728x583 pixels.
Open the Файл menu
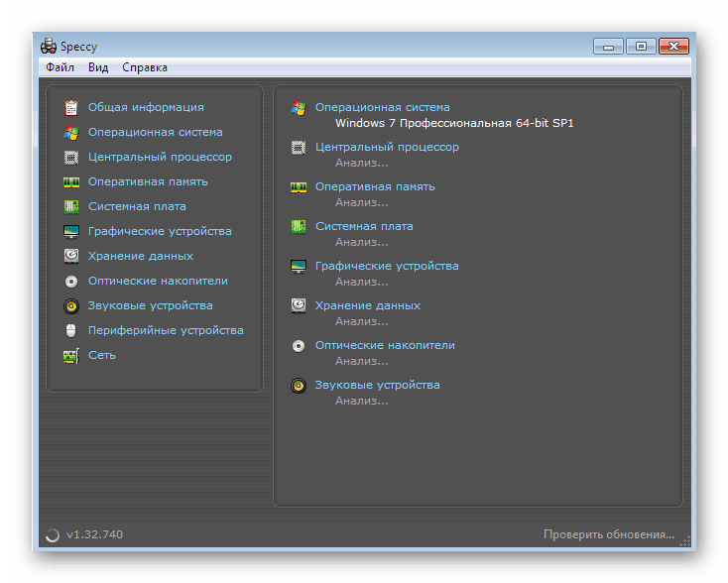60,67
